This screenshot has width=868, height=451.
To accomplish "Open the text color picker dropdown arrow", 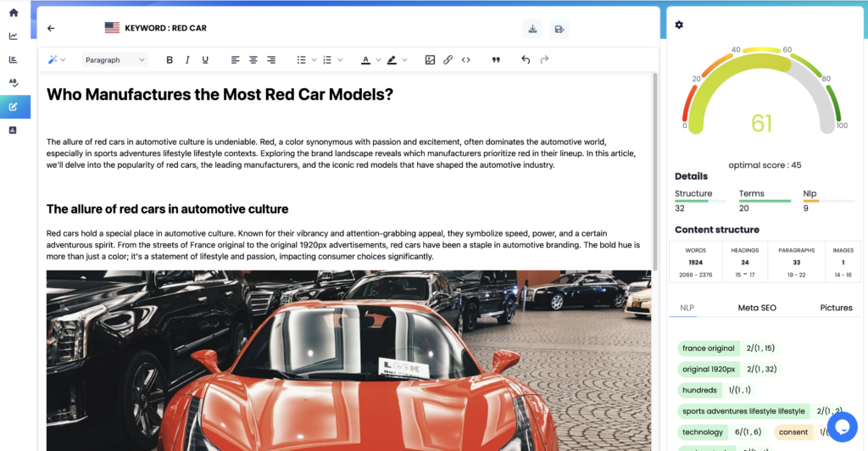I will pyautogui.click(x=378, y=60).
